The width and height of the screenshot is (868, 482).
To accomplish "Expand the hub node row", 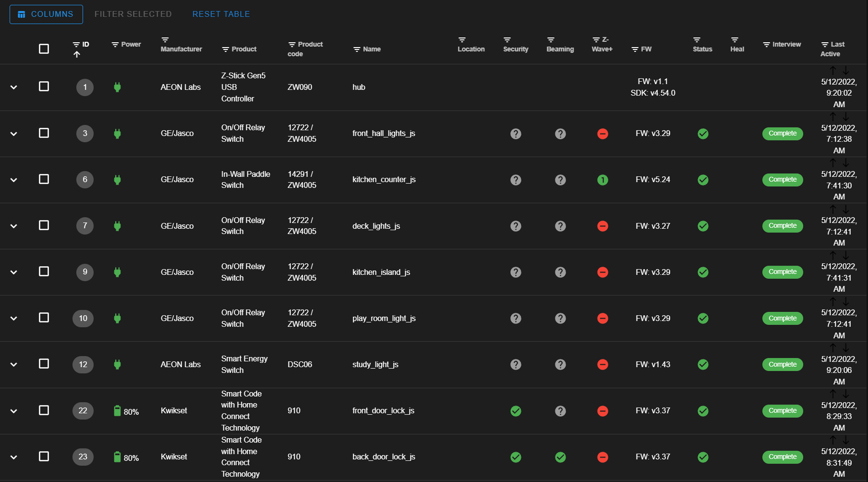I will point(14,87).
